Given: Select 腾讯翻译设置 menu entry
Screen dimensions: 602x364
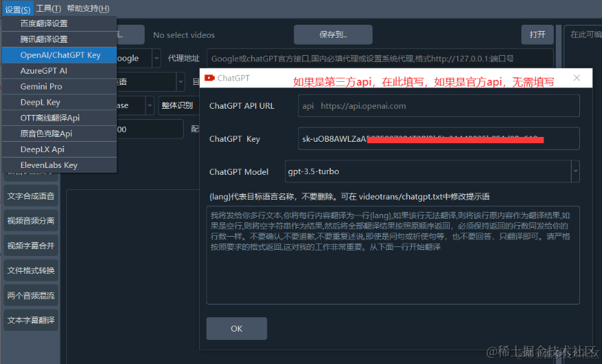Looking at the screenshot, I should pyautogui.click(x=59, y=39).
